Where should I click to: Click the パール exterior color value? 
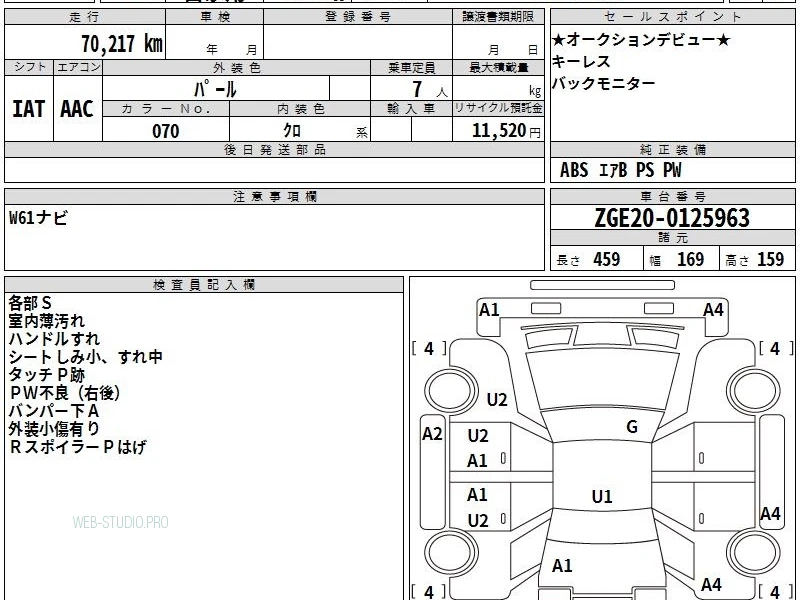tap(215, 89)
